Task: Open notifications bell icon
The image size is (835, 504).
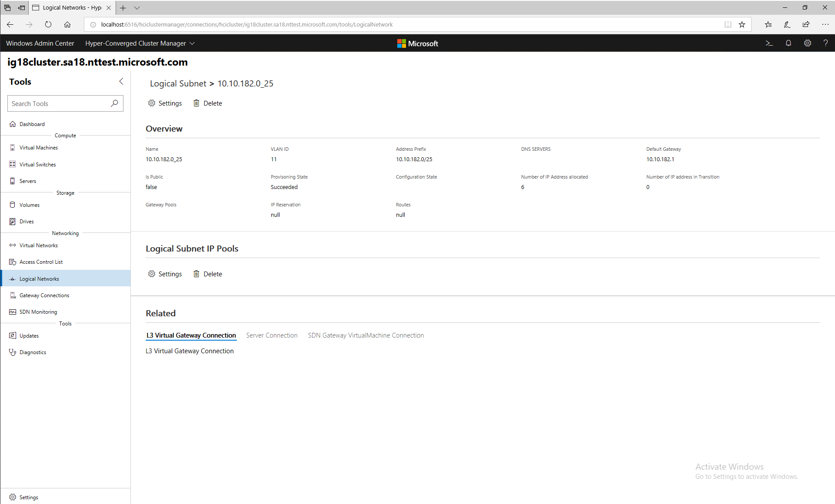Action: (788, 43)
